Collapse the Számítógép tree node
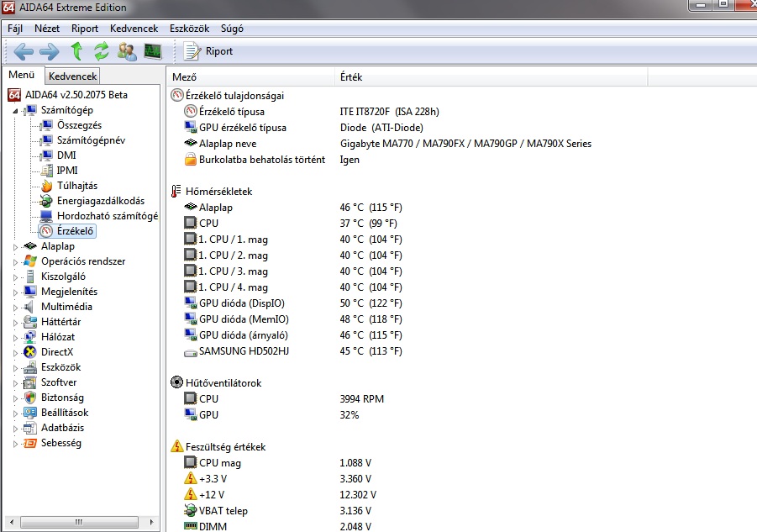The image size is (757, 532). coord(15,111)
